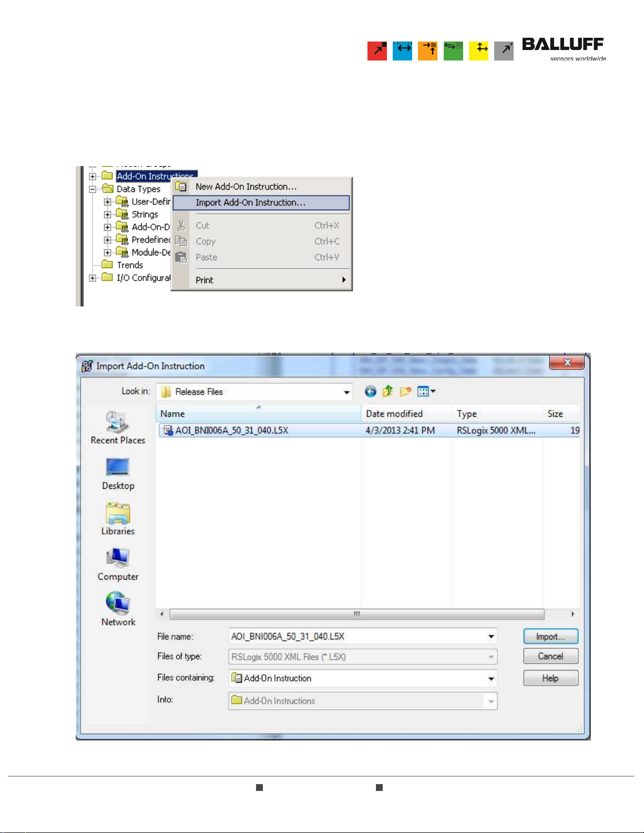Select New Add-On Instruction menu item
644x833 pixels.
[246, 187]
